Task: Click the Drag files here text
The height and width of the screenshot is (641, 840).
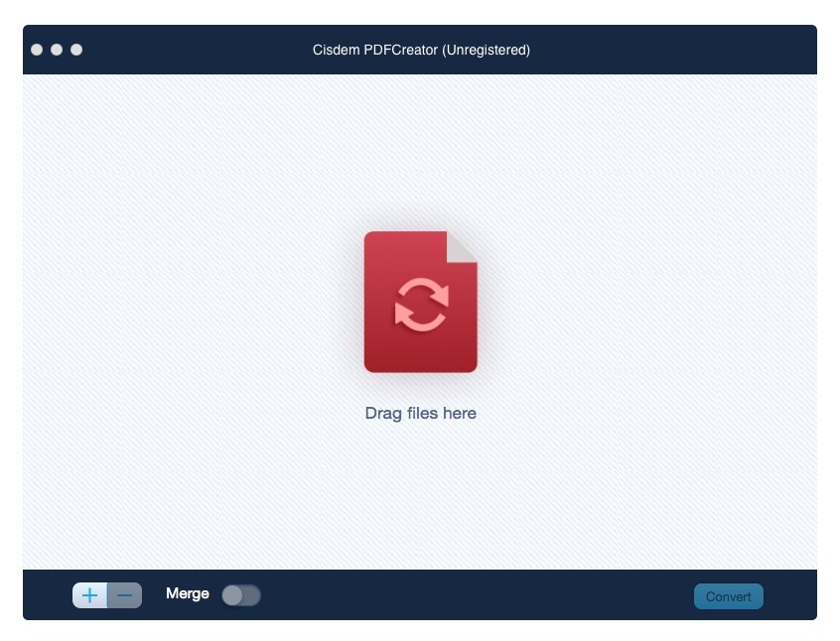Action: (x=420, y=413)
